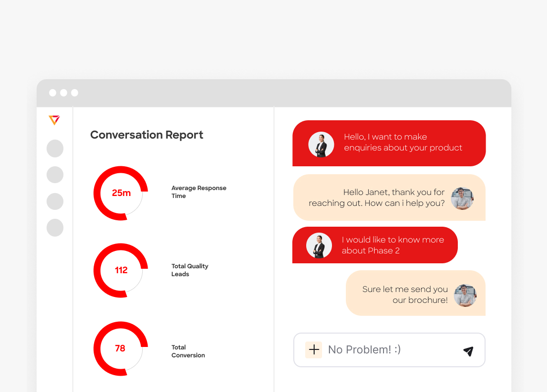
Task: Click the 112 quality leads ring
Action: pos(121,270)
